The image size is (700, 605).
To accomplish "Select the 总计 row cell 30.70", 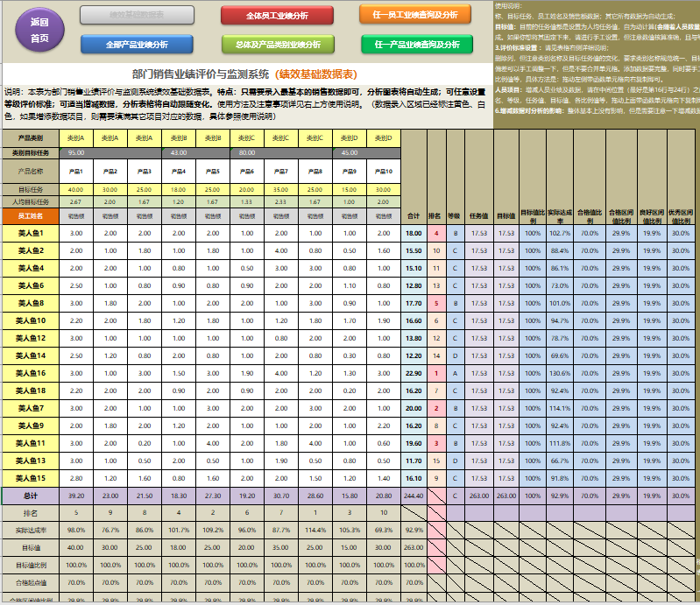I will 281,496.
